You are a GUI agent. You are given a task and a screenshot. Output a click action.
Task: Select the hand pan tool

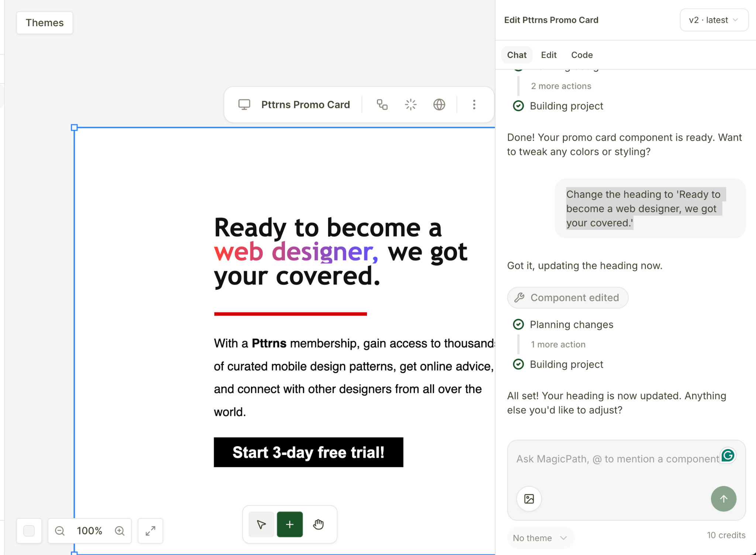tap(318, 524)
